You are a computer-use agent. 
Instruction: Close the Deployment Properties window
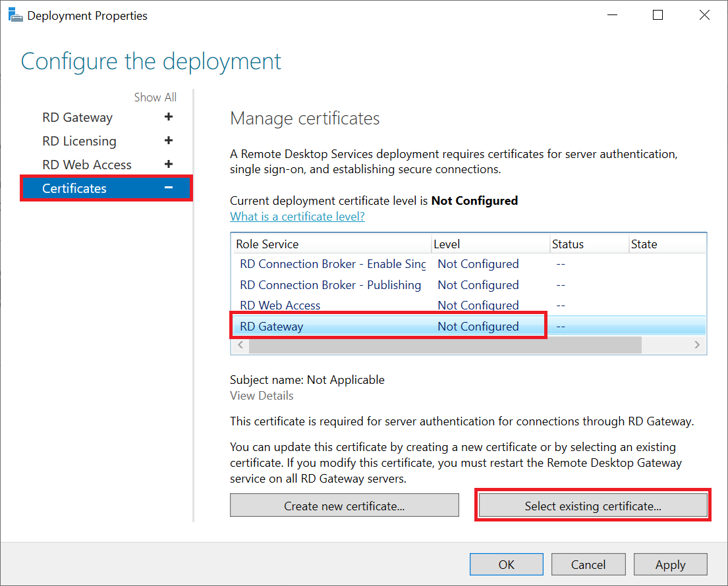pyautogui.click(x=704, y=15)
